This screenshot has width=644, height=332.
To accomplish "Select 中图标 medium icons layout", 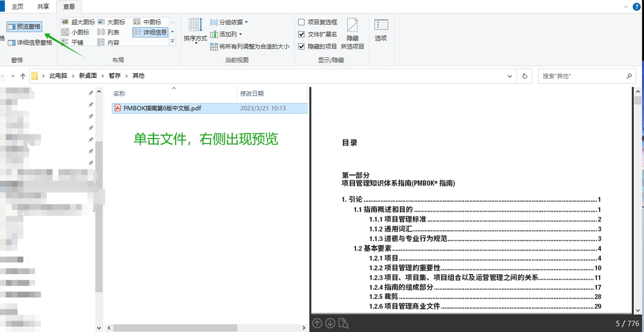I will [x=147, y=22].
